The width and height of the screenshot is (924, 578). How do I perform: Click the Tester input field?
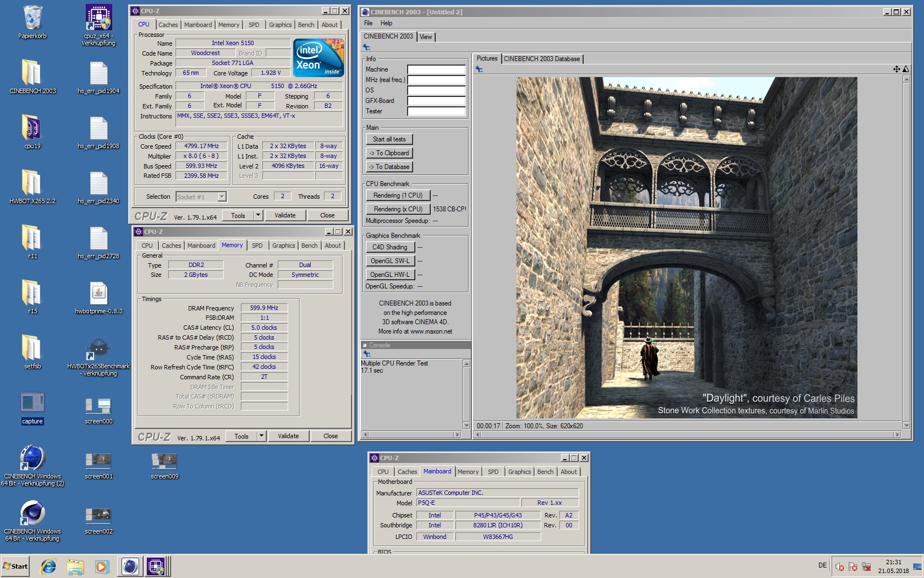pos(436,111)
